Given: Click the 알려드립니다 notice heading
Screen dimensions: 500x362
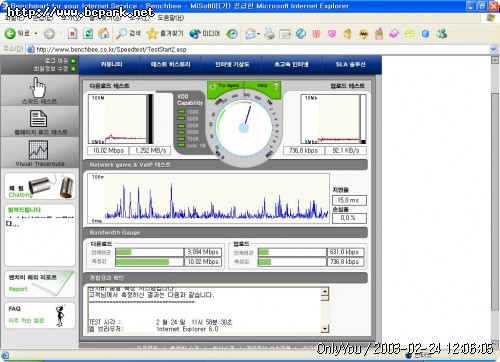Looking at the screenshot, I should click(24, 210).
